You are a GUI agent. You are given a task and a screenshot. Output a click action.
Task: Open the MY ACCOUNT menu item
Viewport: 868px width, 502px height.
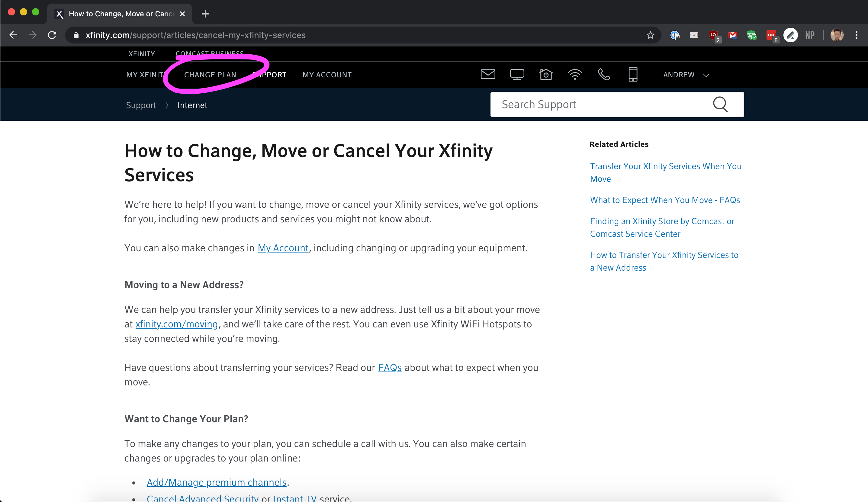click(x=327, y=75)
